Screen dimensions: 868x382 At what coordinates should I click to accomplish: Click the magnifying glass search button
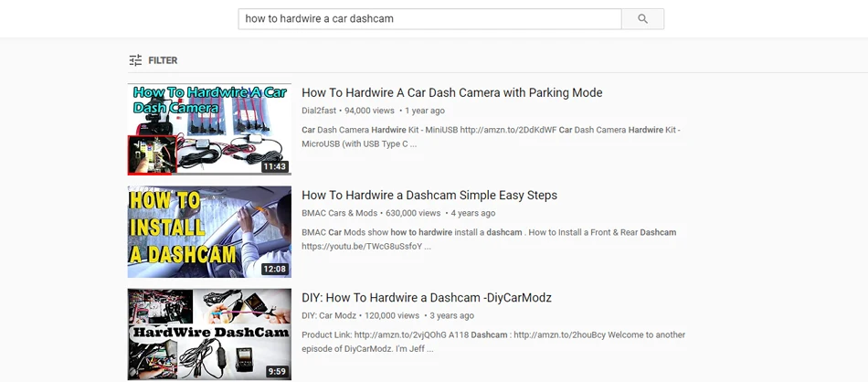642,19
